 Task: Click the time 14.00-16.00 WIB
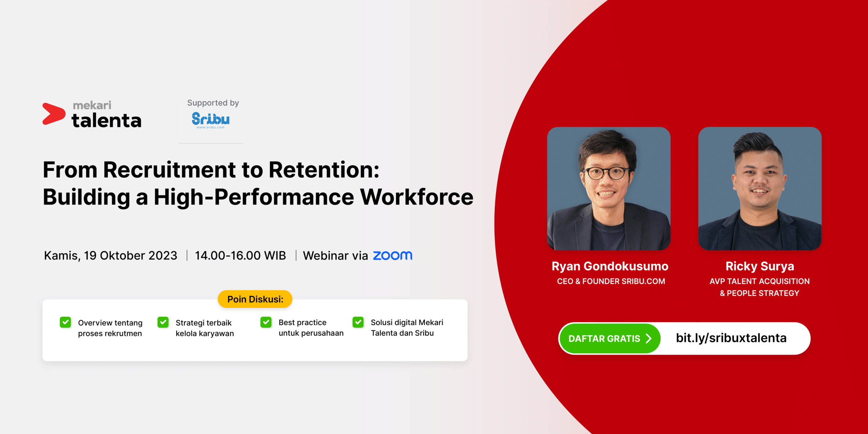(x=240, y=256)
